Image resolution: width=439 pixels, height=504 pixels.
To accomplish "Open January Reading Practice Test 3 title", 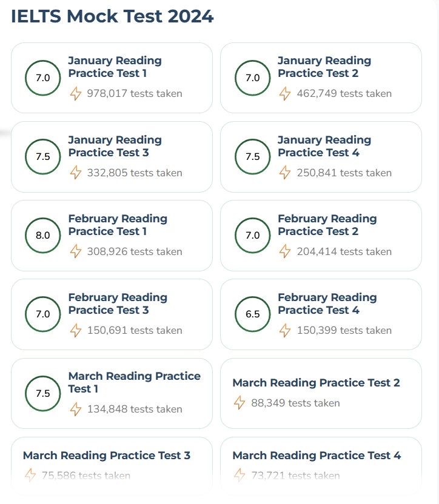I will point(115,146).
